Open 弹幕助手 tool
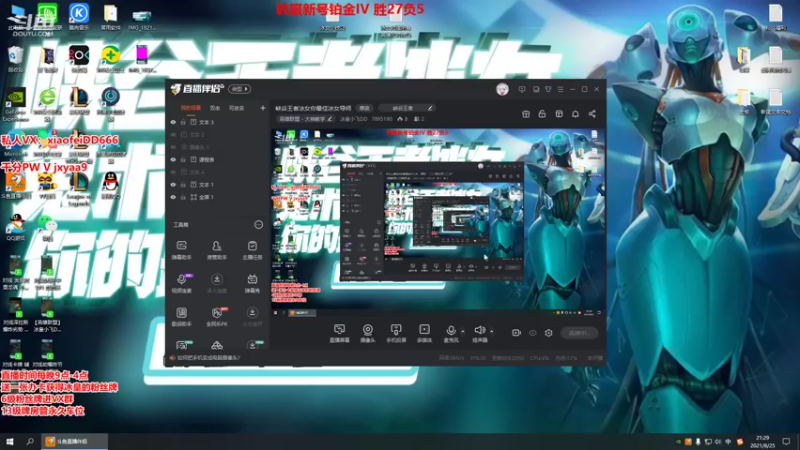Image resolution: width=800 pixels, height=450 pixels. pyautogui.click(x=182, y=250)
